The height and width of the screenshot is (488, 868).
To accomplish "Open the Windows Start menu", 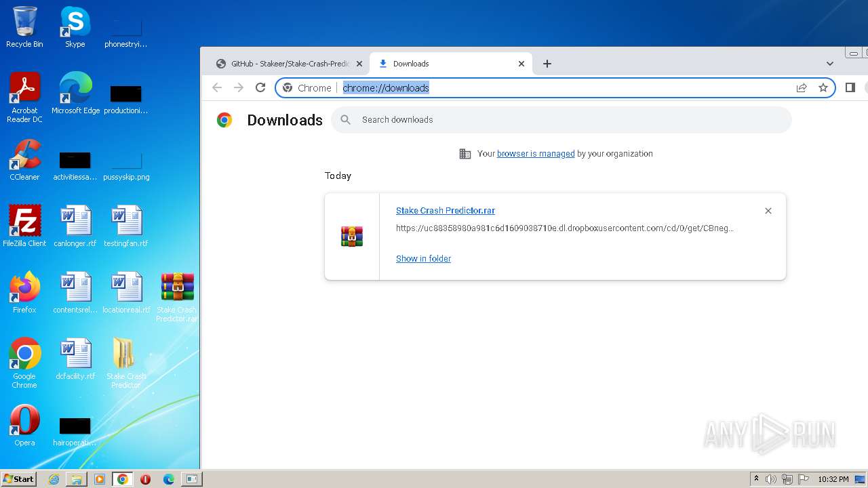I will point(18,479).
